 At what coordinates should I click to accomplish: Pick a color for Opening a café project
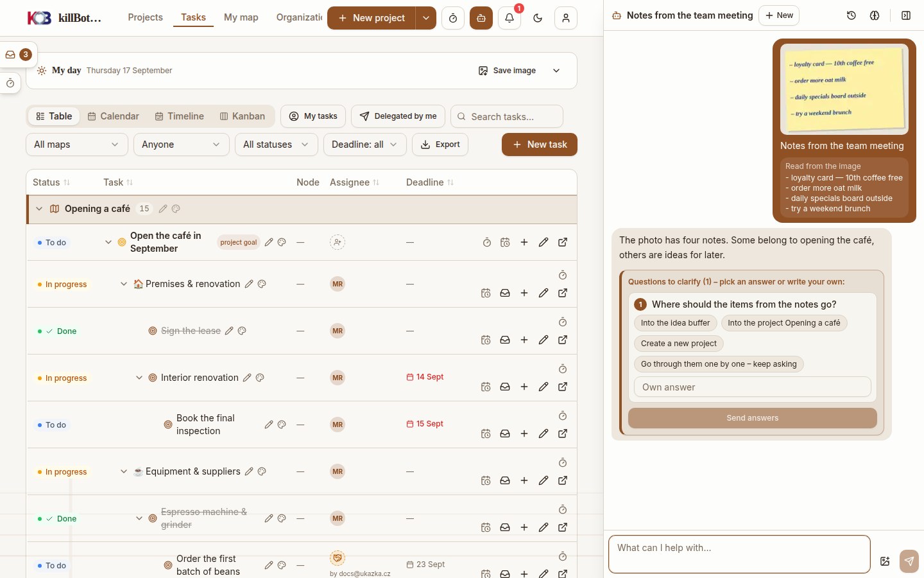pos(176,209)
